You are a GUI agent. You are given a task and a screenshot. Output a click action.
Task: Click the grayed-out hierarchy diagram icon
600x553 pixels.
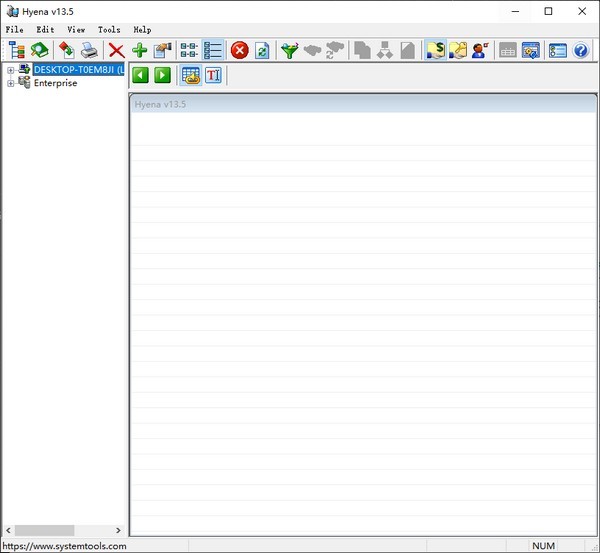(385, 50)
